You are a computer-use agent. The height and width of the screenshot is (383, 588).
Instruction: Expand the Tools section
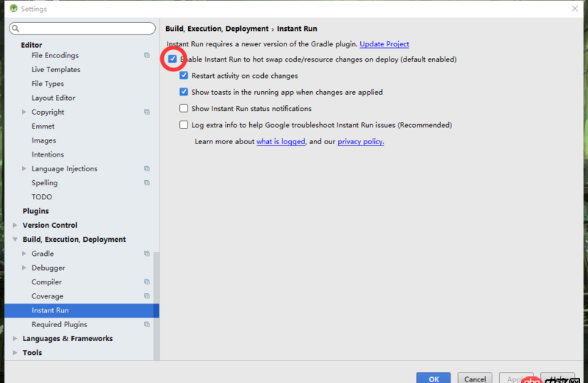15,353
